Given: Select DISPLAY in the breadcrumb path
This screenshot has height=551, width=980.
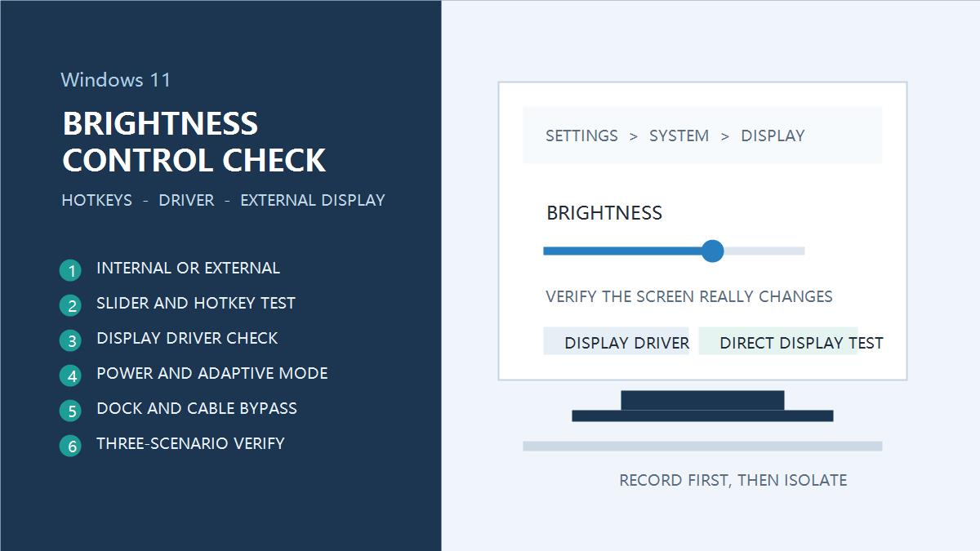Looking at the screenshot, I should [773, 136].
